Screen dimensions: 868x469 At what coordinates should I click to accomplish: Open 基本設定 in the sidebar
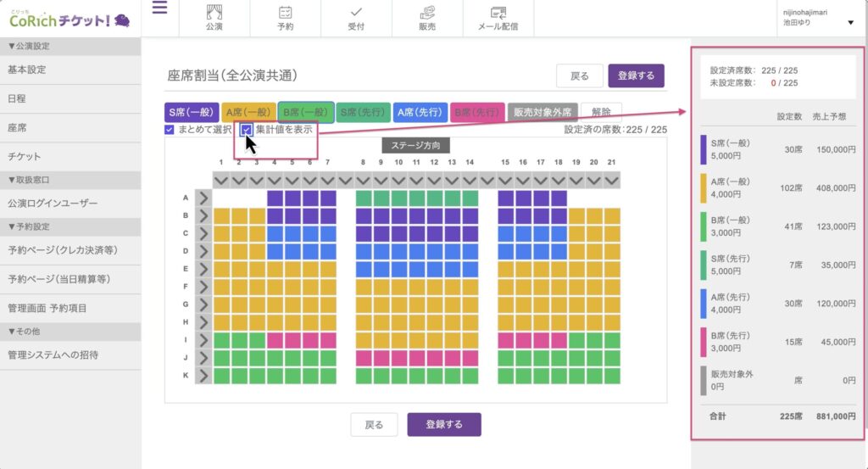27,70
